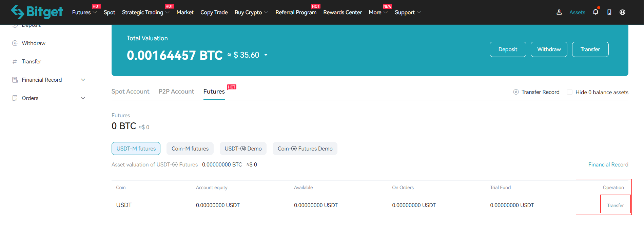Screen dimensions: 644x238
Task: Open the Transfer Record link
Action: [x=540, y=92]
